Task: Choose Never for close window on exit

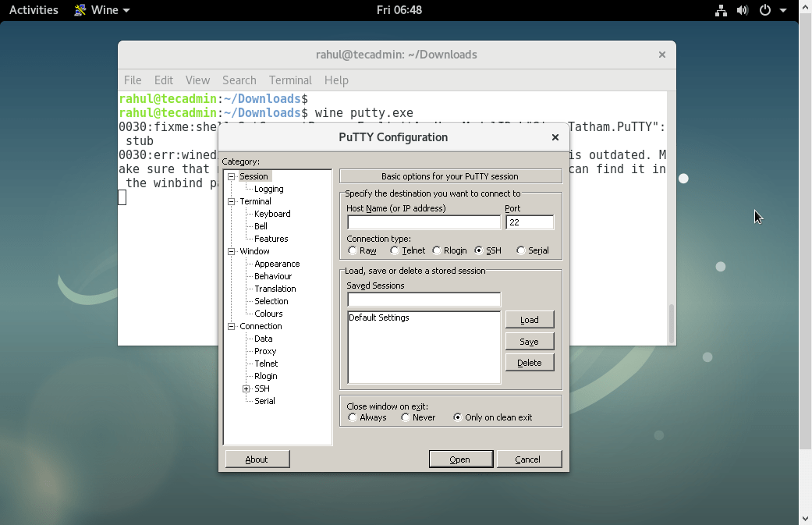Action: click(x=404, y=417)
